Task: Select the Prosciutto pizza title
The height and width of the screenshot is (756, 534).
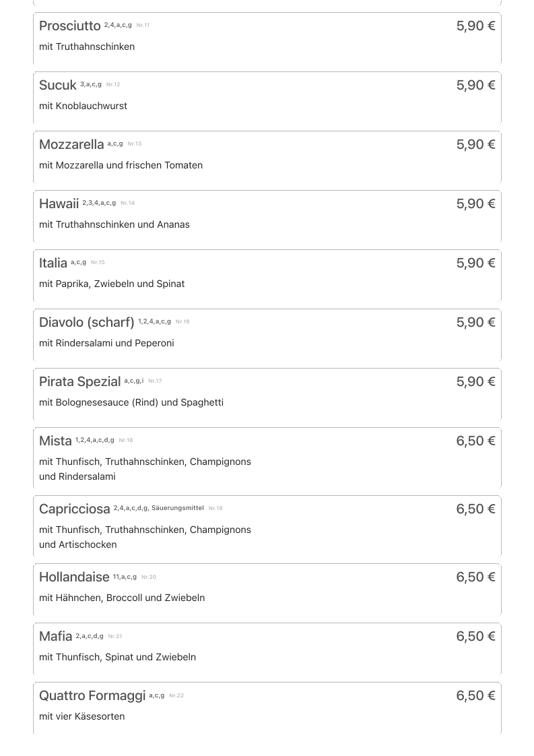Action: pos(69,26)
